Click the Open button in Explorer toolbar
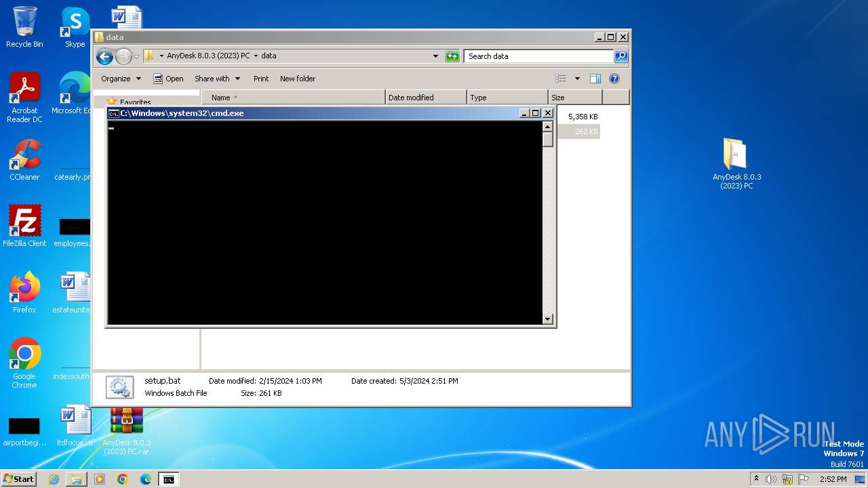 [x=168, y=79]
